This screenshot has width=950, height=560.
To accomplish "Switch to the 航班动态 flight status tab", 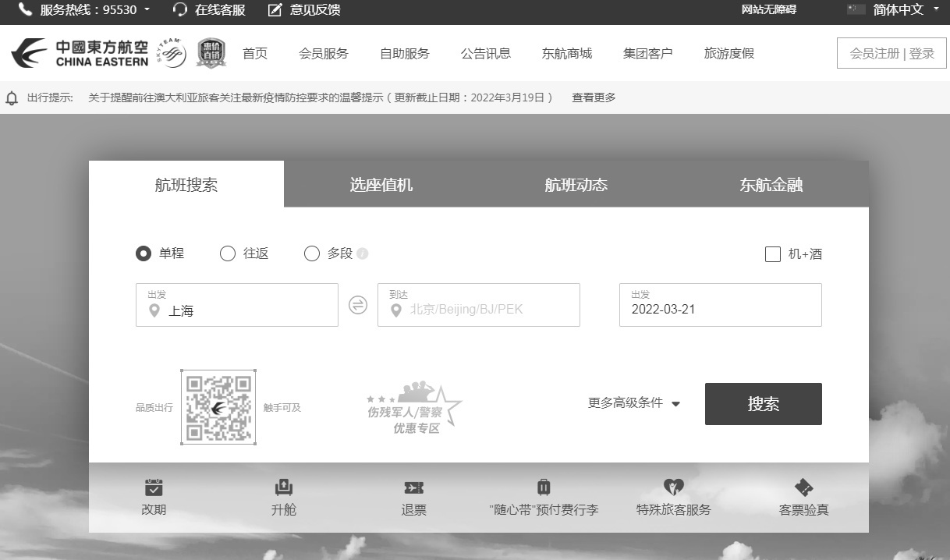I will tap(575, 184).
